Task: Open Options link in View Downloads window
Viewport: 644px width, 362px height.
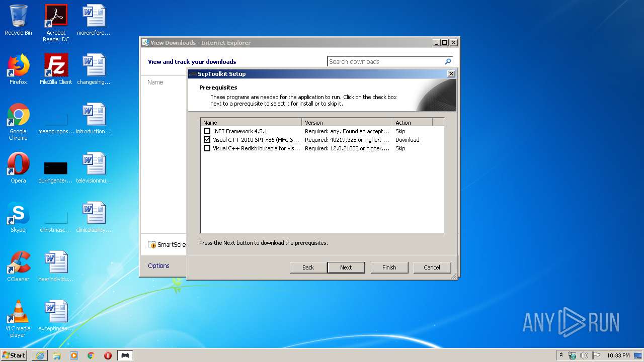Action: pos(158,265)
